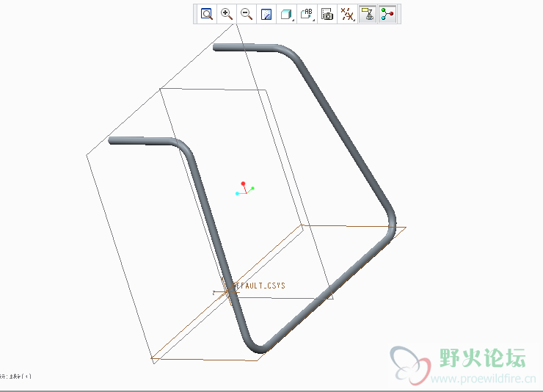The image size is (543, 392).
Task: Toggle the Spin Center display button
Action: 387,14
